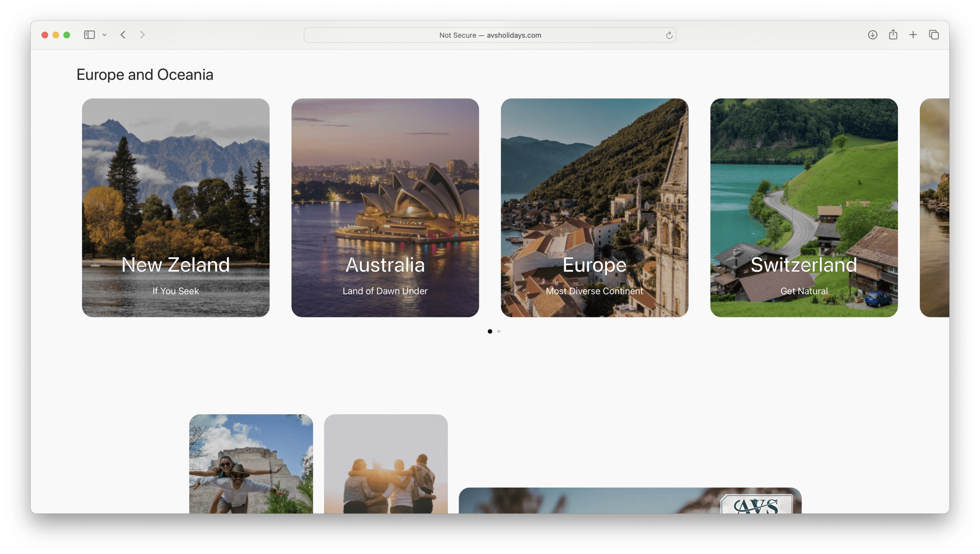This screenshot has height=554, width=980.
Task: Click the partially visible card after Switzerland
Action: click(934, 208)
